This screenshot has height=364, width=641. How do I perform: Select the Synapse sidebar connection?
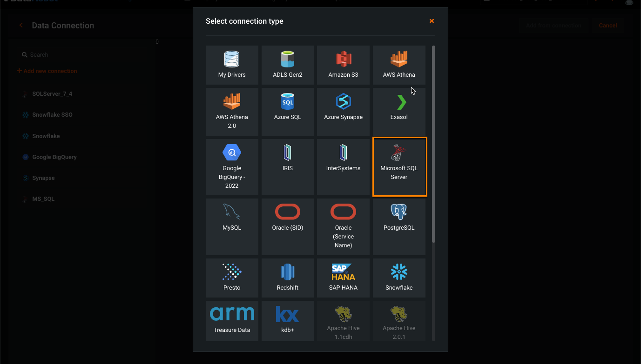pyautogui.click(x=43, y=178)
